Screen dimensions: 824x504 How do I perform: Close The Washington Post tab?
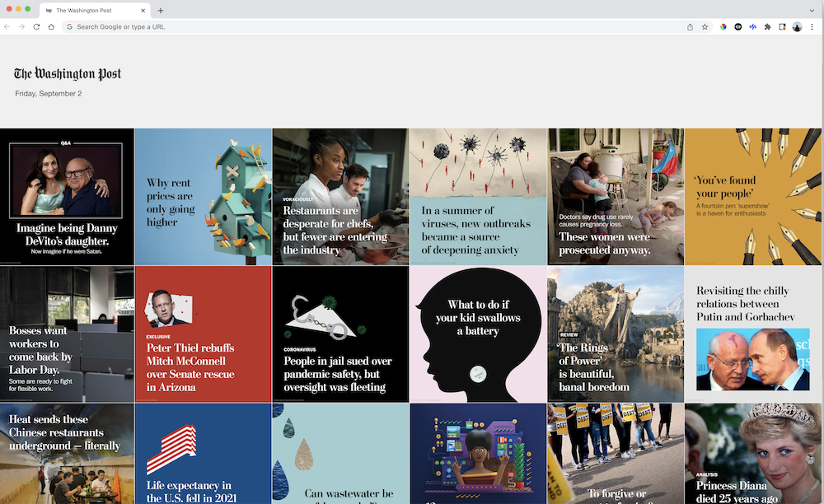coord(143,11)
